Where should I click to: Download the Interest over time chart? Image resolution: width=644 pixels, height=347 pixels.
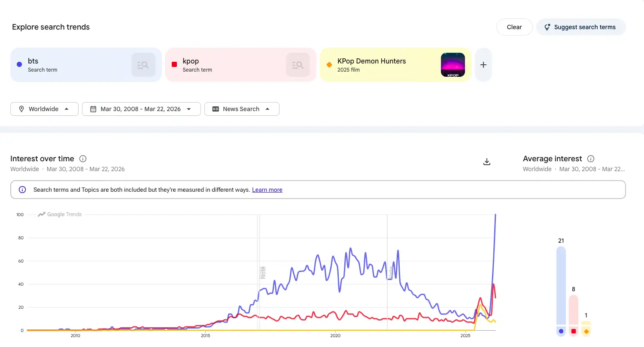tap(486, 162)
